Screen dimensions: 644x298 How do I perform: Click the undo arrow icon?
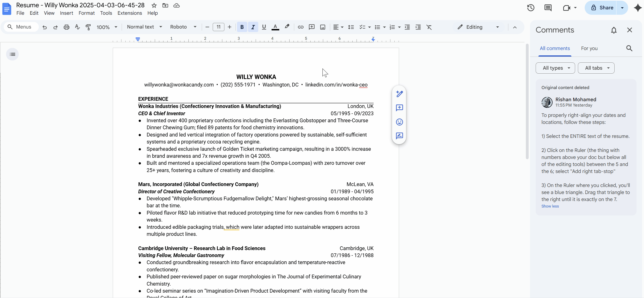45,27
